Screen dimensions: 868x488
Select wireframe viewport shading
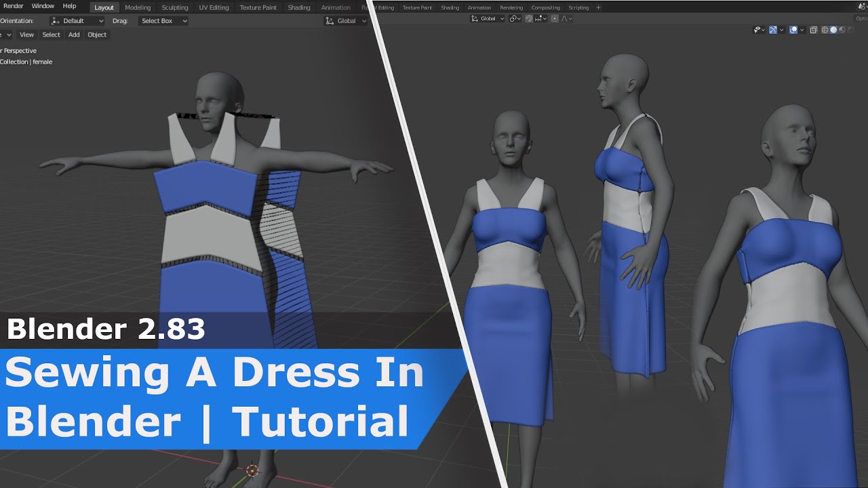pos(825,30)
